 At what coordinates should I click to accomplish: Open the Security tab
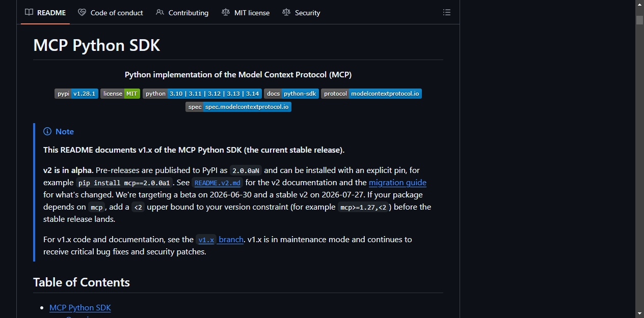[x=302, y=13]
